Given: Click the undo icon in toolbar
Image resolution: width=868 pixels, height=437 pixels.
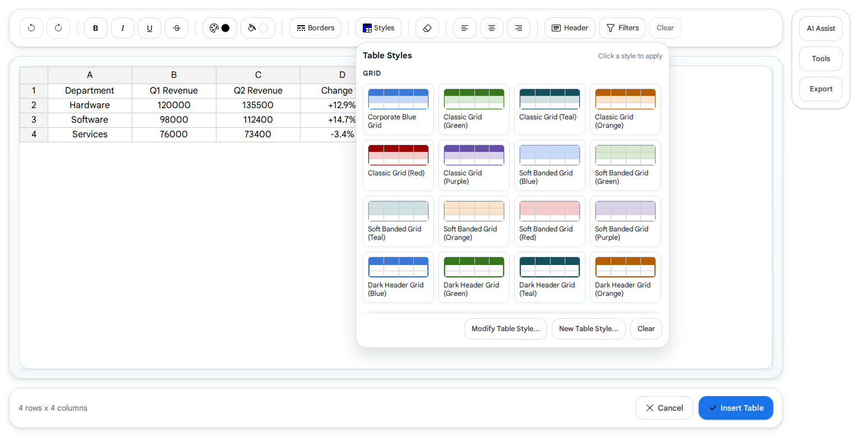Looking at the screenshot, I should (x=31, y=28).
